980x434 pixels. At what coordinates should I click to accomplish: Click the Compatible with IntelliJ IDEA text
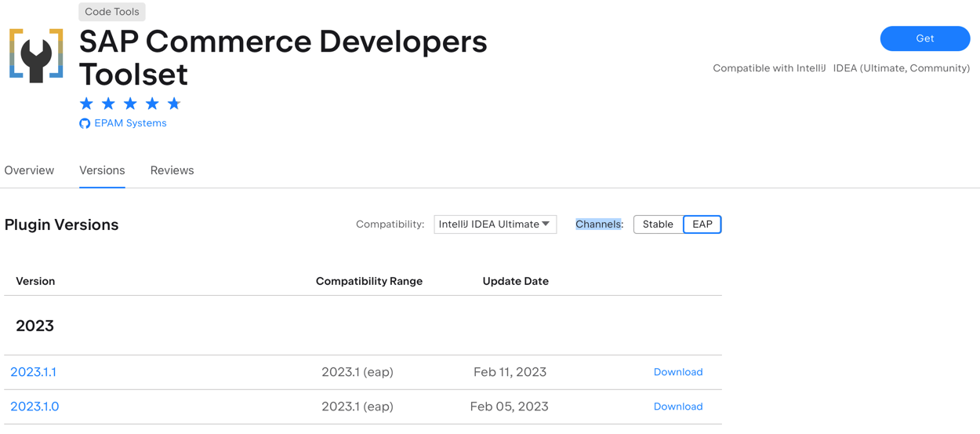tap(841, 68)
